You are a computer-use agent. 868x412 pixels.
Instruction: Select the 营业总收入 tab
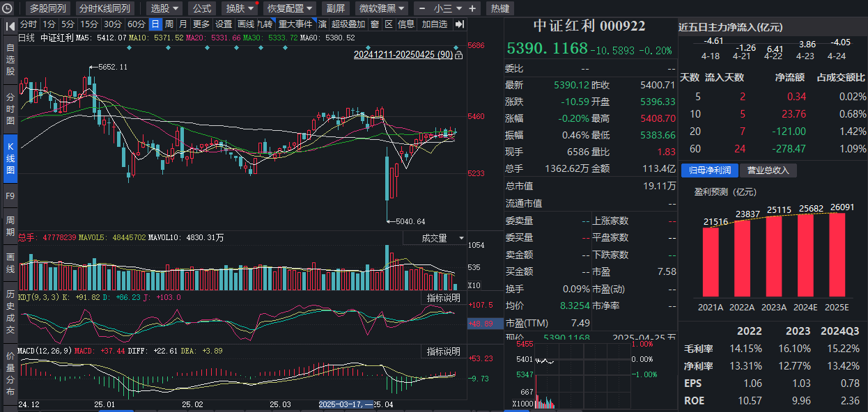(x=769, y=171)
